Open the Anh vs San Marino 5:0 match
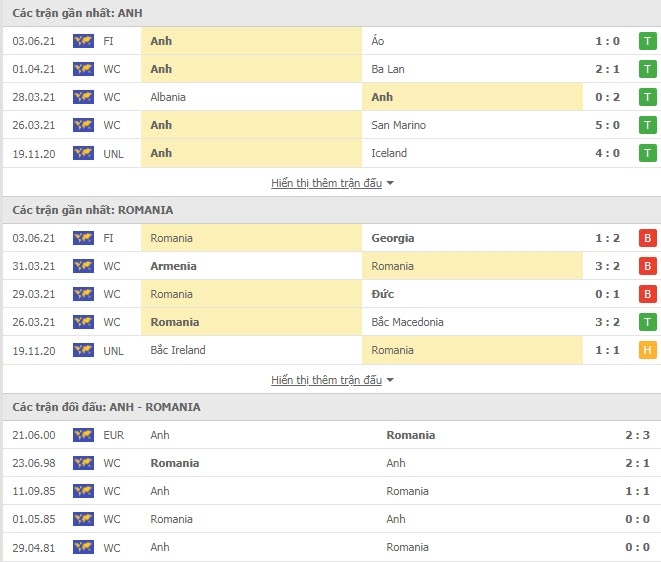Viewport: 661px width, 562px height. pos(330,125)
